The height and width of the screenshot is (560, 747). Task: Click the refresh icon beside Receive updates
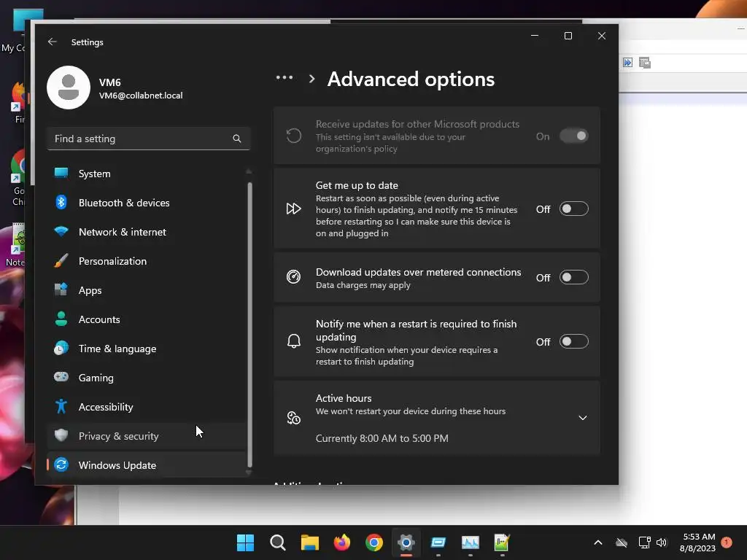tap(293, 136)
